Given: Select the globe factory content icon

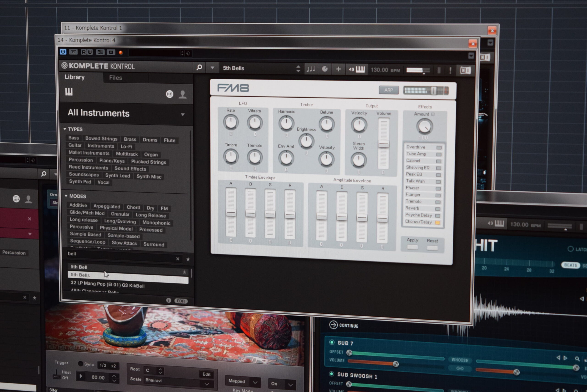Looking at the screenshot, I should (170, 94).
